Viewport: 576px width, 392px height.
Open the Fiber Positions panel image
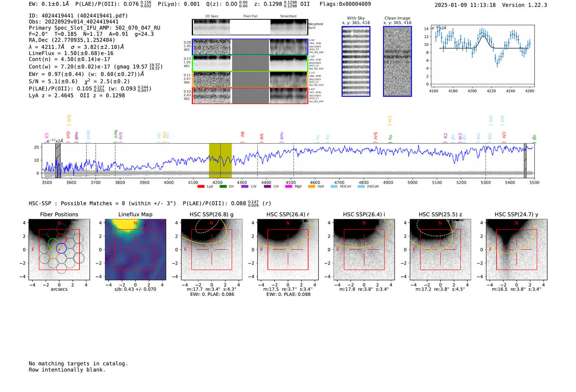(x=59, y=249)
